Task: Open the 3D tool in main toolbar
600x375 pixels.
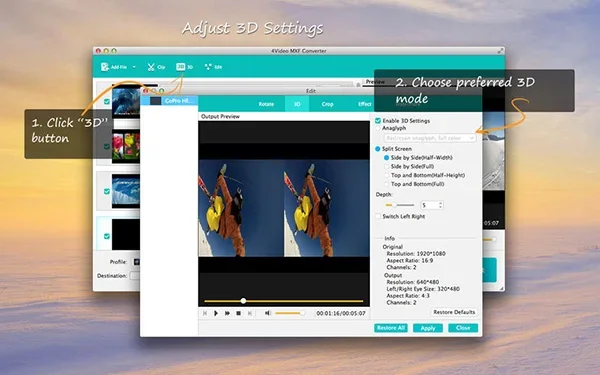Action: coord(184,67)
